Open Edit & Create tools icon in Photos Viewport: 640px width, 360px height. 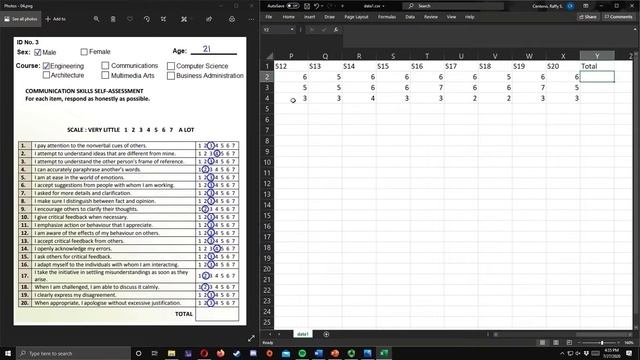tap(184, 19)
